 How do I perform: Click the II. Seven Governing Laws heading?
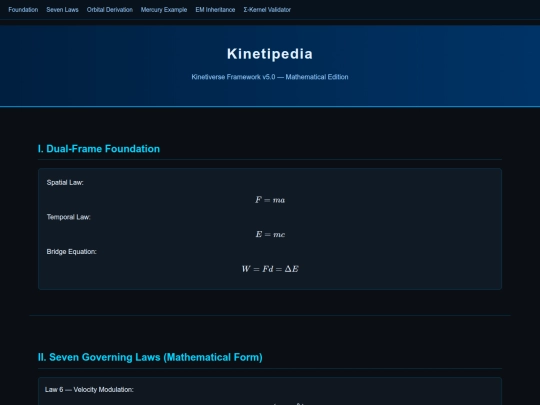point(150,357)
